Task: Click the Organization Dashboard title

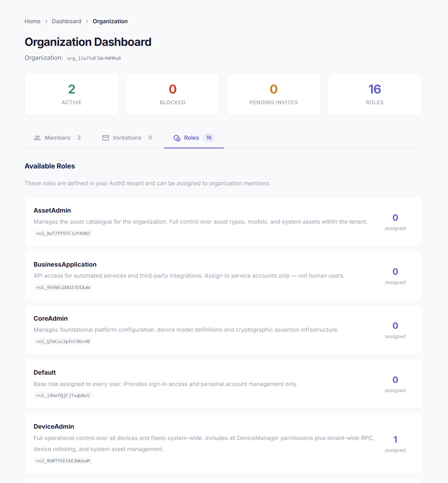Action: point(88,42)
